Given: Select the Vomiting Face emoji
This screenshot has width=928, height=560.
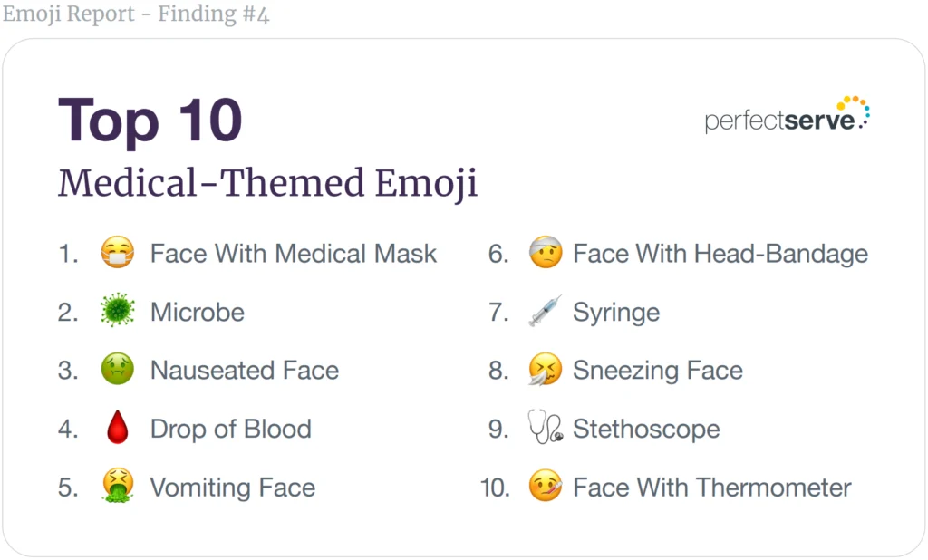Looking at the screenshot, I should click(x=118, y=487).
